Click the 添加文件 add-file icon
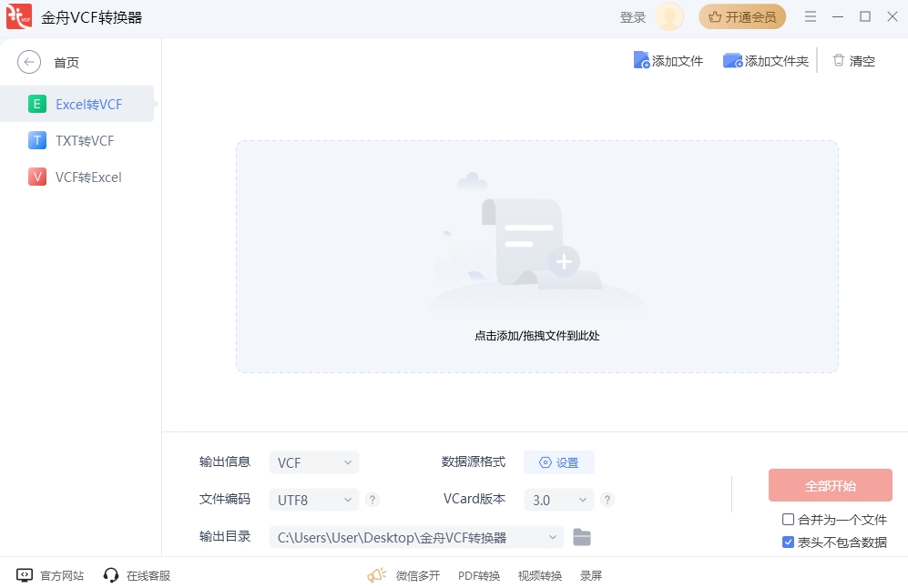 pos(643,59)
